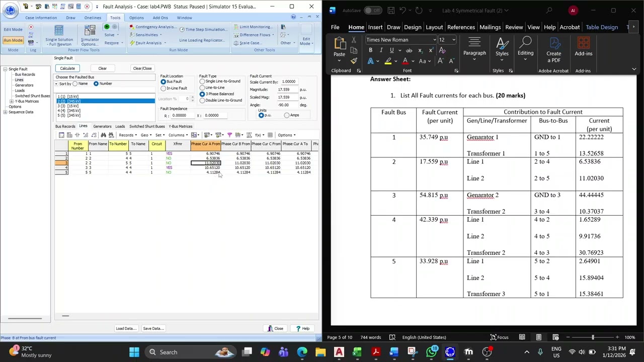Click the Clear/Close button
This screenshot has height=362, width=644.
coord(142,68)
